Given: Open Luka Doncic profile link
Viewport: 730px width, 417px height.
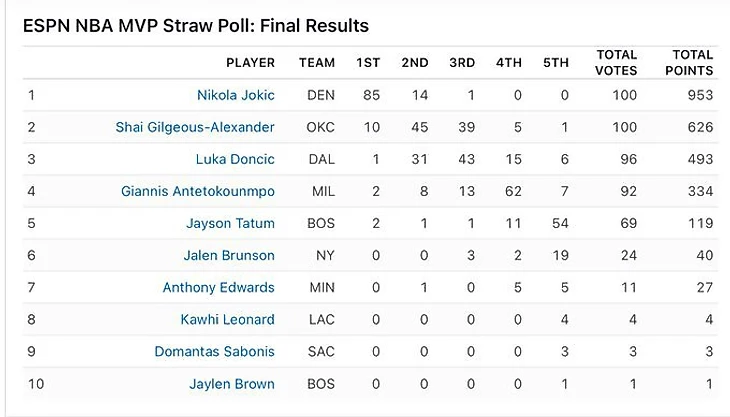Looking at the screenshot, I should 235,159.
